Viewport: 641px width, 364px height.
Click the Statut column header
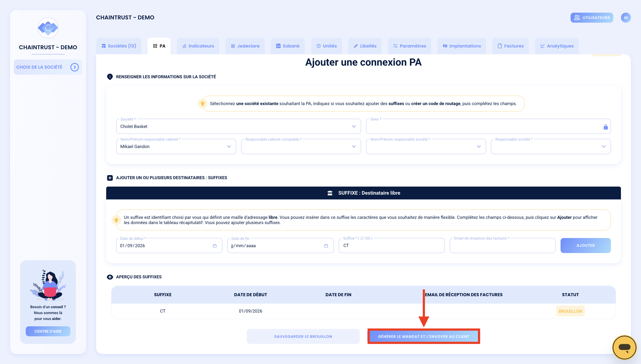570,295
